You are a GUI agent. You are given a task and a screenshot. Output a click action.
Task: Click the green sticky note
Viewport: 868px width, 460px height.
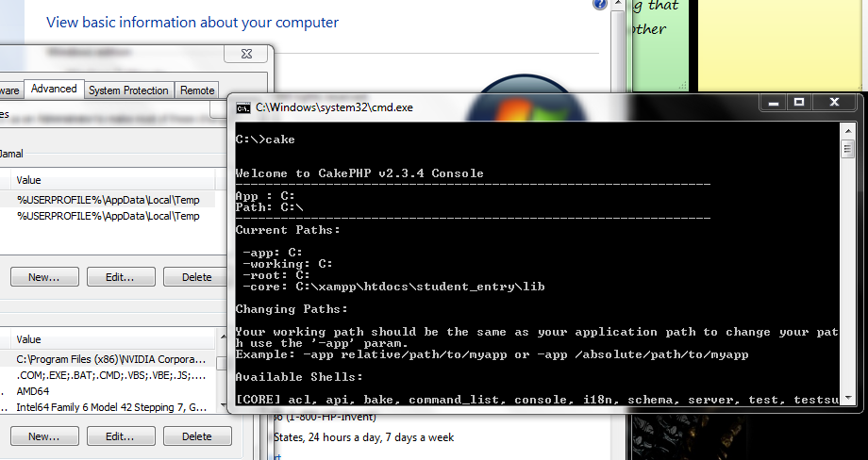(659, 44)
